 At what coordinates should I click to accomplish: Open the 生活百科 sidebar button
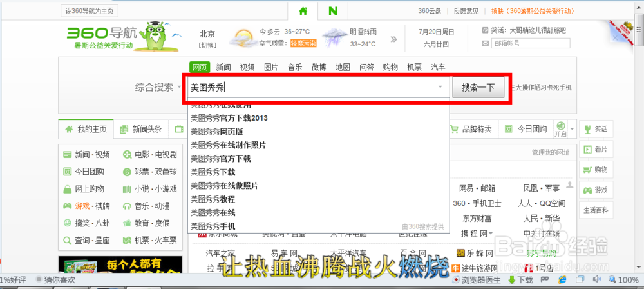596,210
